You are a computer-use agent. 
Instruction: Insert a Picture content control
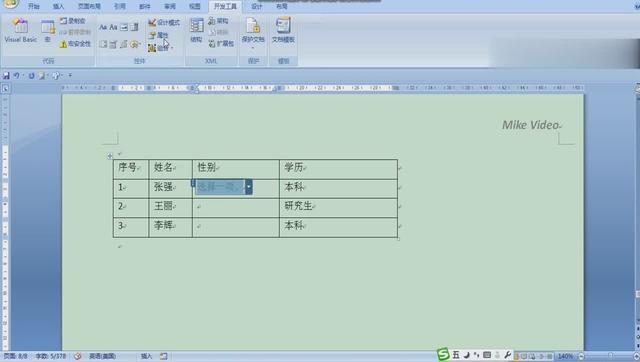click(x=124, y=27)
